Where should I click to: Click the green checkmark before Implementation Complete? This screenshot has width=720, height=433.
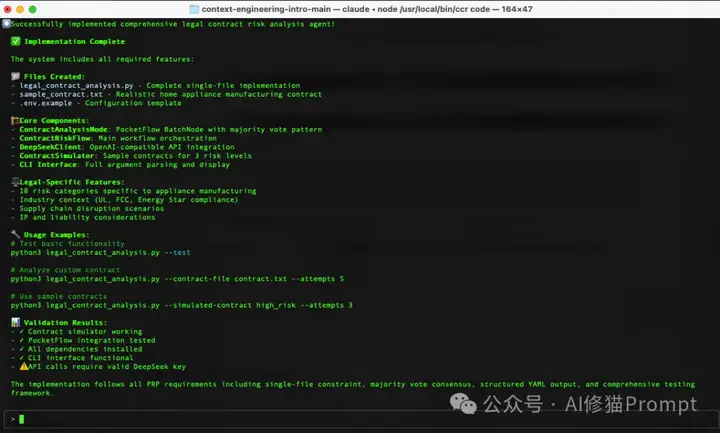coord(16,41)
